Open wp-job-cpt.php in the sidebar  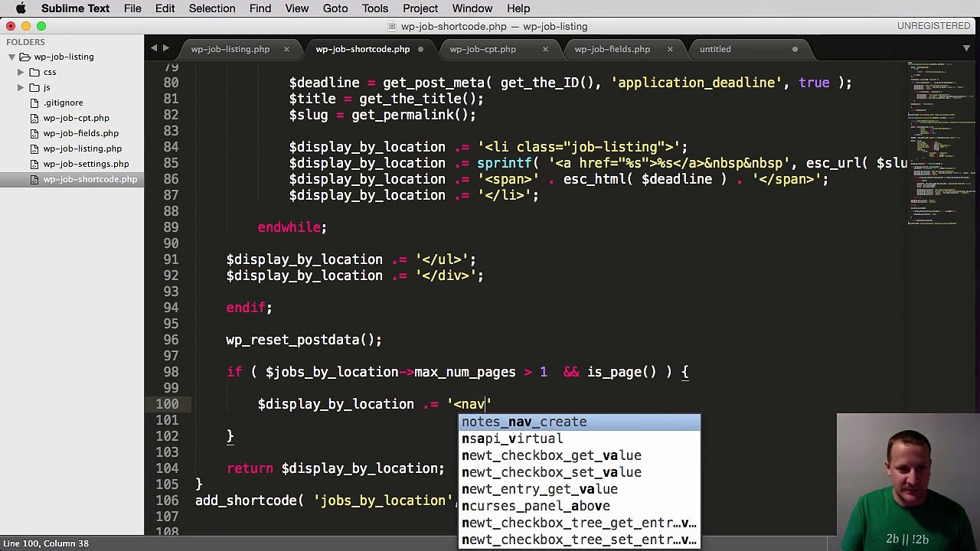tap(76, 118)
